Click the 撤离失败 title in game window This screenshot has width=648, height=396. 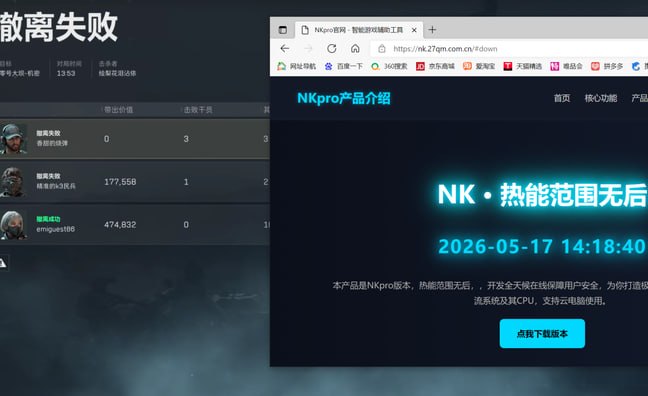59,27
